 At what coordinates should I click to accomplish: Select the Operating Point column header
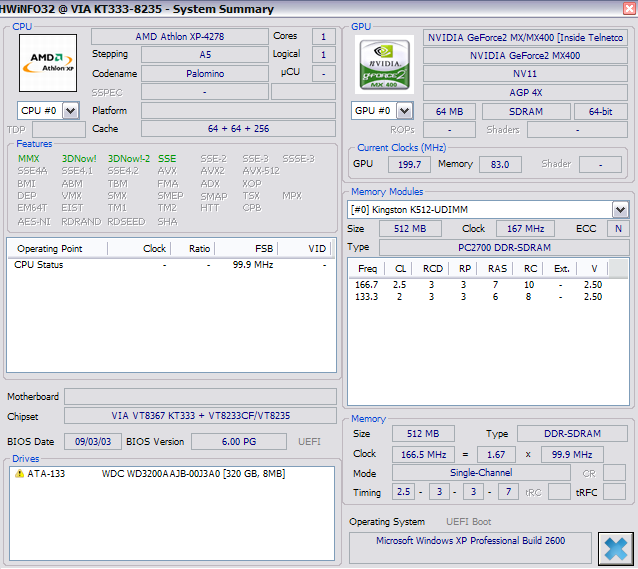tap(57, 249)
